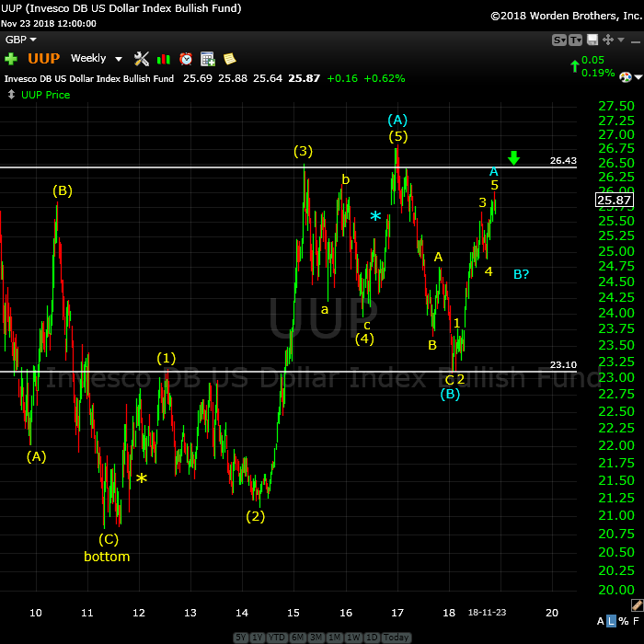This screenshot has height=644, width=644.
Task: Click the 26.43 horizontal line label
Action: (563, 161)
